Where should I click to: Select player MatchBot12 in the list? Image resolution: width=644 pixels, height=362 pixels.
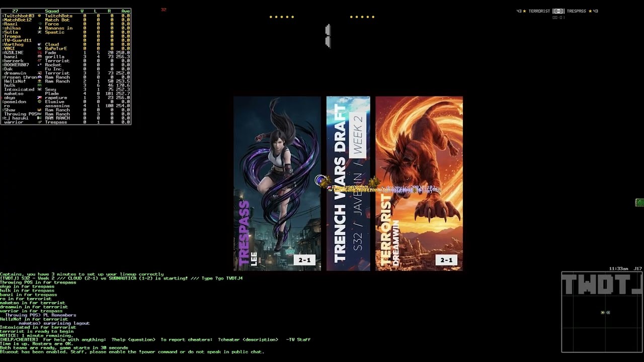coord(18,20)
